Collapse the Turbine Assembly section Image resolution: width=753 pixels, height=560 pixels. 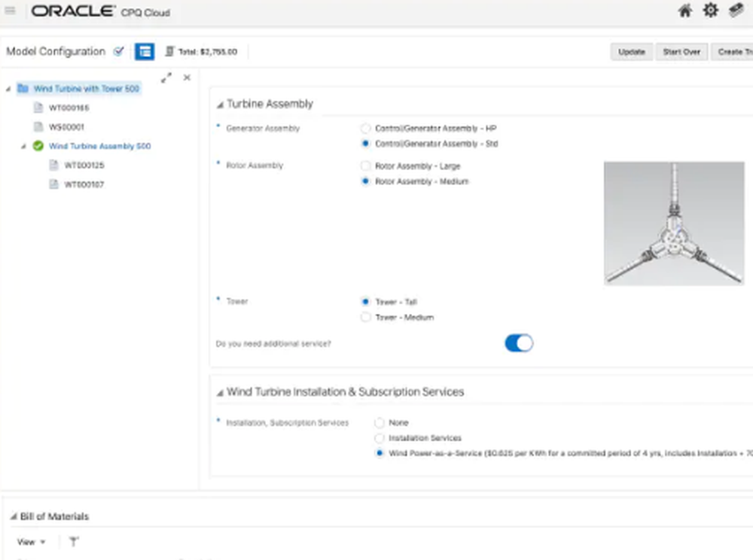pos(220,104)
